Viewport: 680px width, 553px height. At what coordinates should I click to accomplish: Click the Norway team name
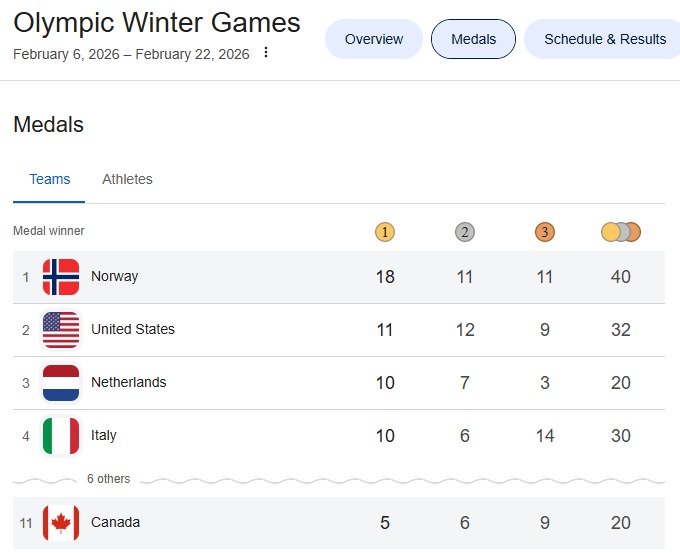coord(115,277)
